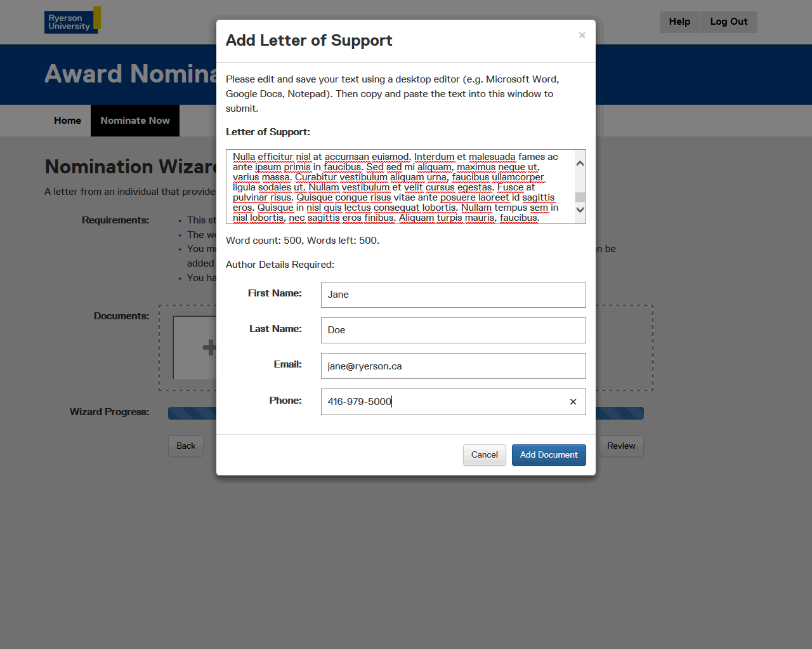
Task: Click Log Out in the header
Action: (728, 22)
